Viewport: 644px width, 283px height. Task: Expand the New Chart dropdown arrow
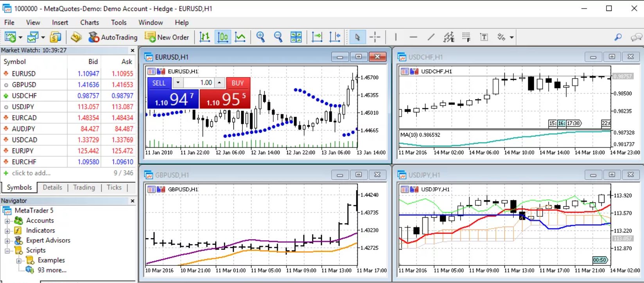pos(20,38)
